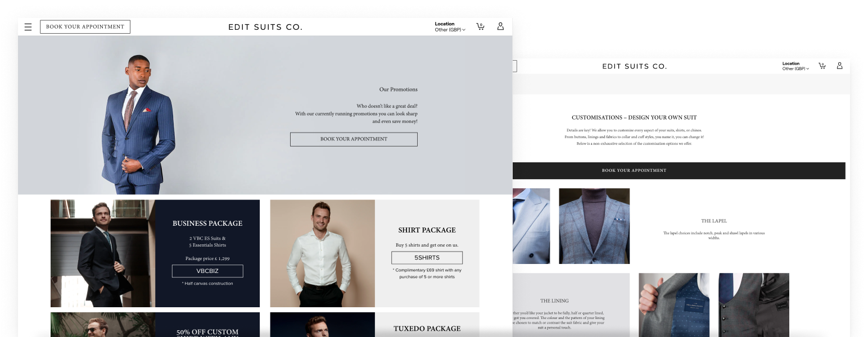Click user account icon in right window
The image size is (868, 337).
pos(839,66)
